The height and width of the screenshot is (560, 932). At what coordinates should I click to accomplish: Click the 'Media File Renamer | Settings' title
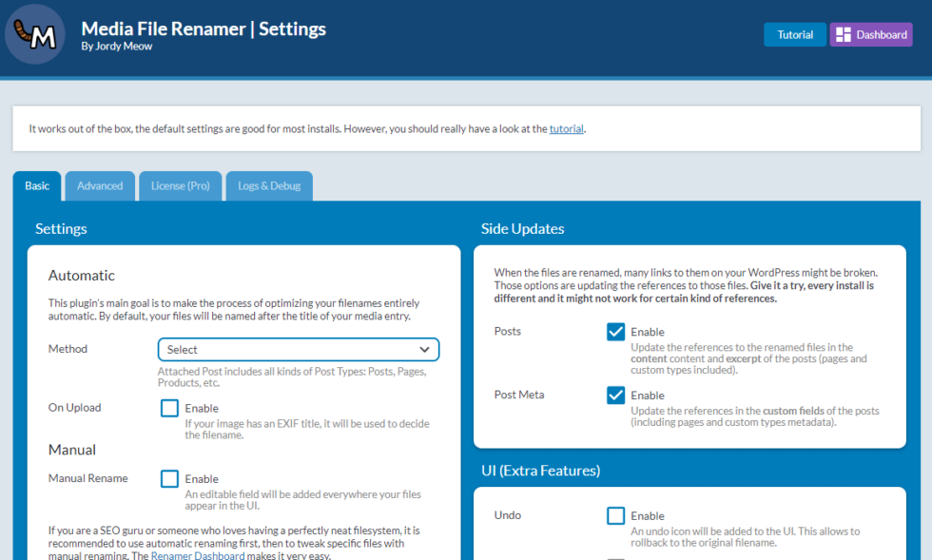[x=204, y=29]
